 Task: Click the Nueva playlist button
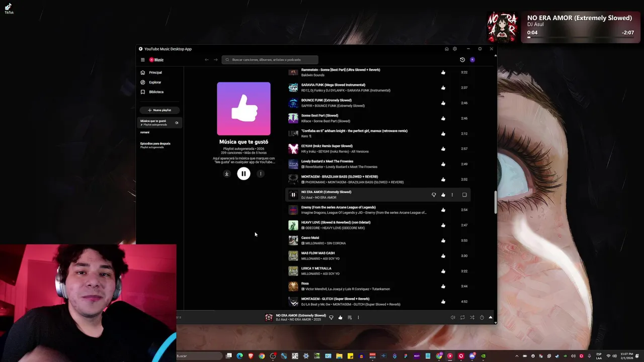pyautogui.click(x=159, y=110)
